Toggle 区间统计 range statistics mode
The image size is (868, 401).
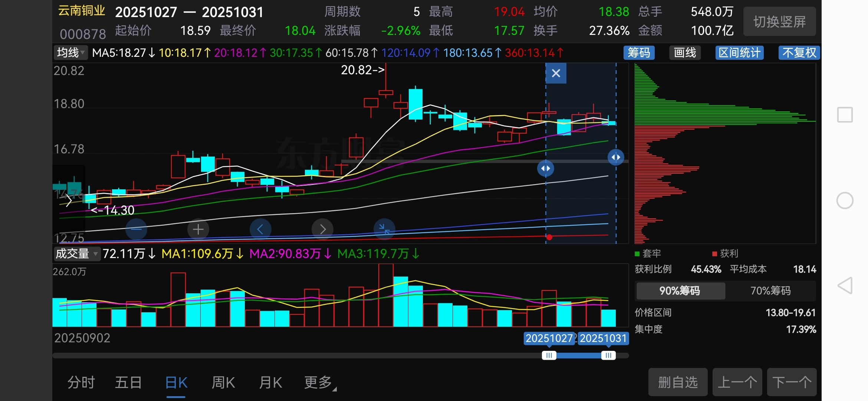point(739,53)
